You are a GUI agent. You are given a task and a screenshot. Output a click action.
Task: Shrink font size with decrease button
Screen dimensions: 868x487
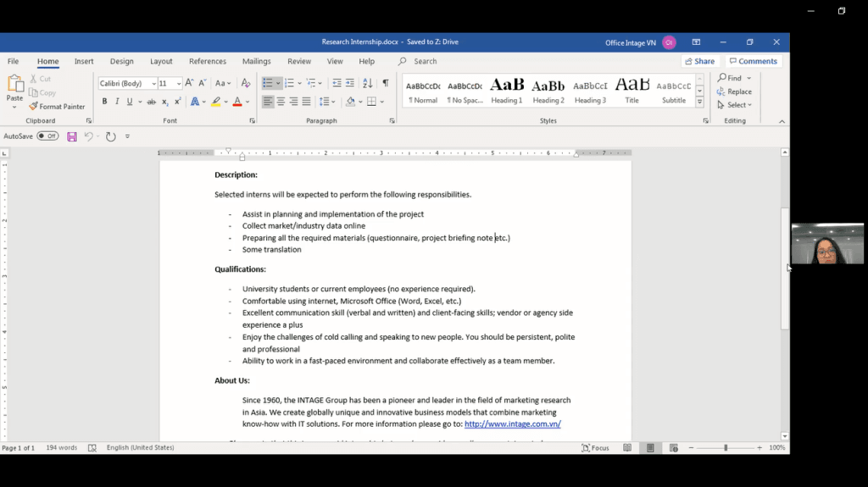[203, 83]
